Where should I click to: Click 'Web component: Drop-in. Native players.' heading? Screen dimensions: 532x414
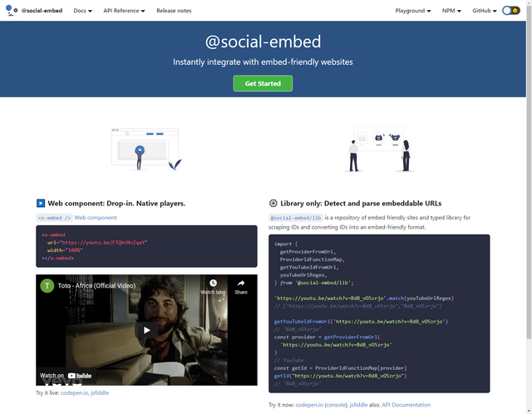click(x=116, y=204)
